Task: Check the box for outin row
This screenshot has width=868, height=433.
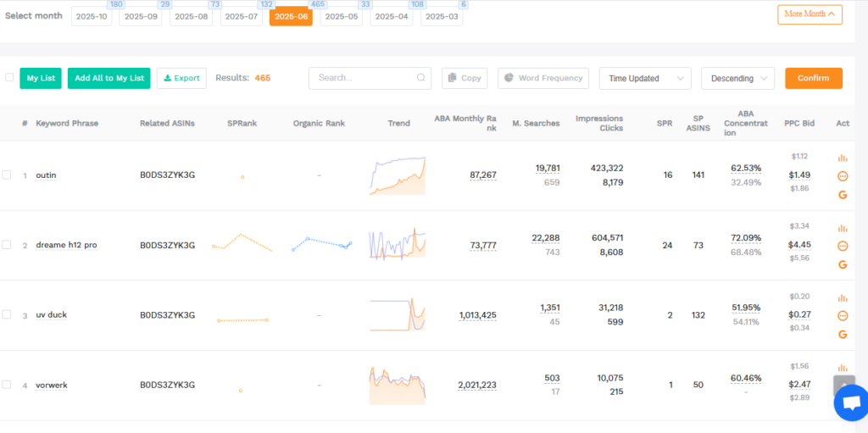Action: click(x=6, y=175)
